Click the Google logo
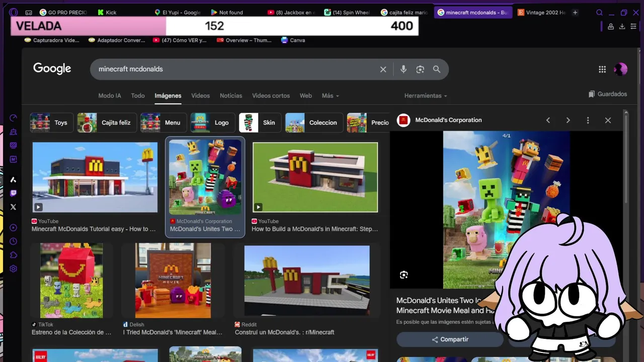The image size is (644, 362). [x=52, y=69]
